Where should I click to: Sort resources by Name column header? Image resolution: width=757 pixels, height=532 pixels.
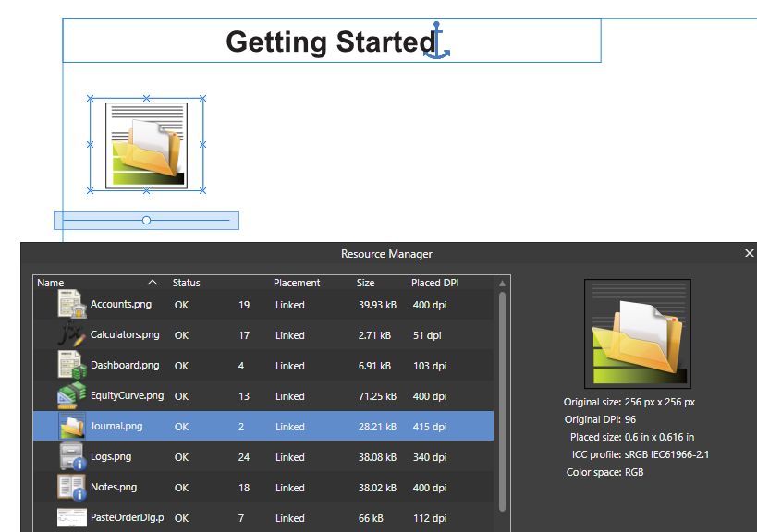point(50,283)
